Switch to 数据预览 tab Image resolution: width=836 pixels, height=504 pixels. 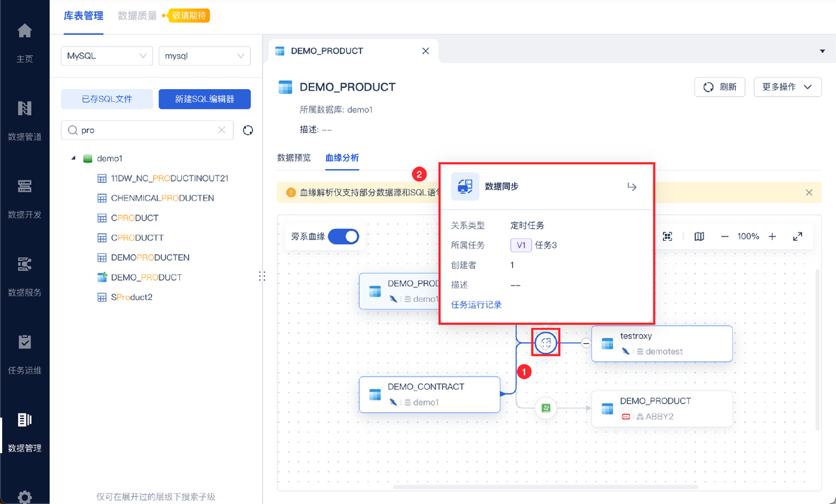294,157
